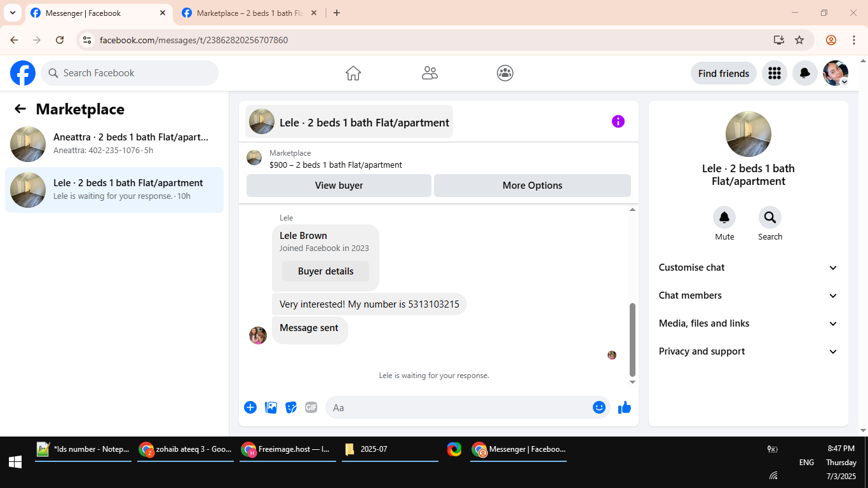Click ENG language indicator in tray
Image resolution: width=868 pixels, height=488 pixels.
[x=806, y=462]
